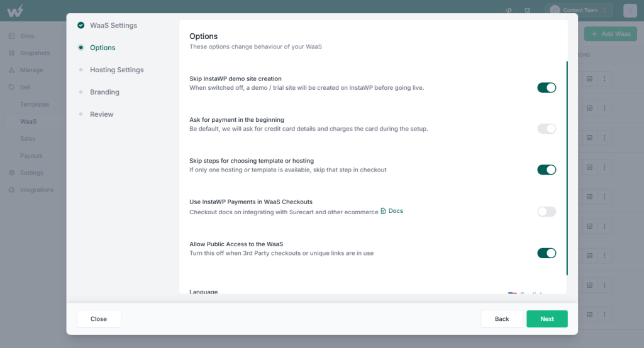Image resolution: width=644 pixels, height=348 pixels.
Task: Click the Next button
Action: 547,319
